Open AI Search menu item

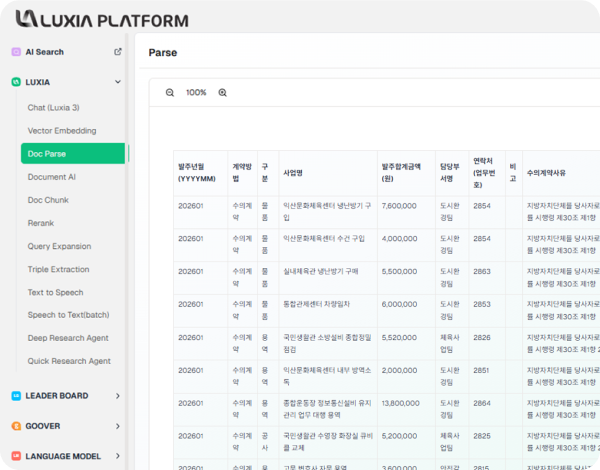[45, 52]
